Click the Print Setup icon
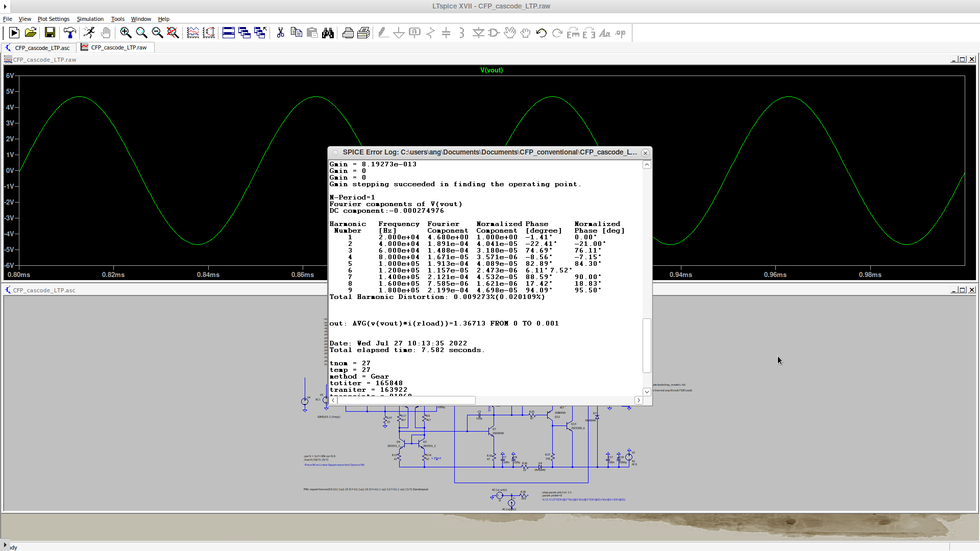The height and width of the screenshot is (551, 980). (x=363, y=33)
